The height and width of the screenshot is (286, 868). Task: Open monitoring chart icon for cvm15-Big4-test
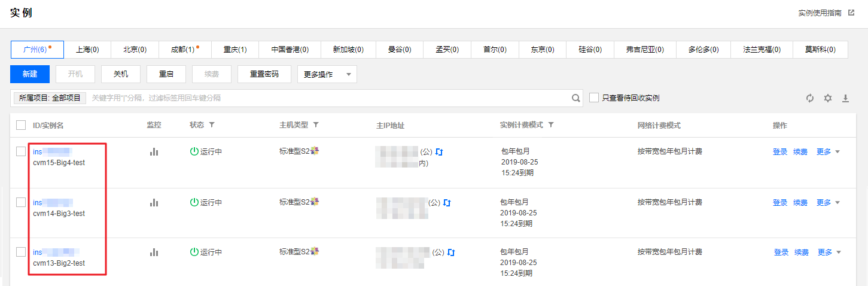[154, 152]
